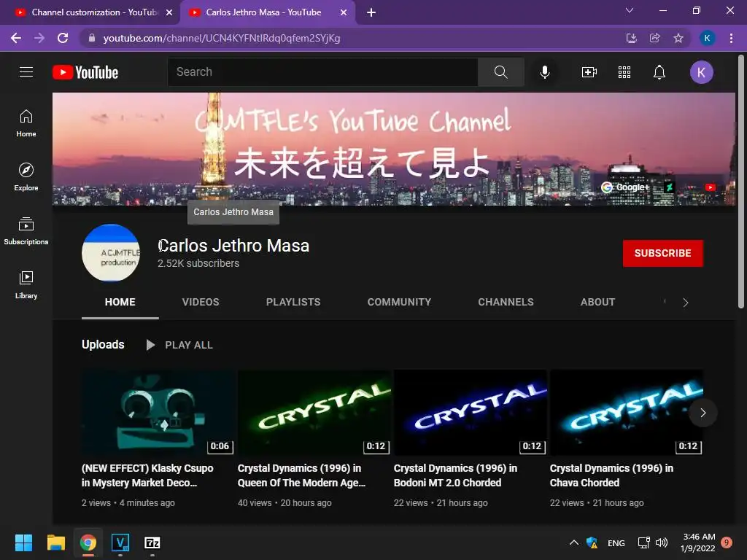747x560 pixels.
Task: Click the share page icon in address bar
Action: coord(654,38)
